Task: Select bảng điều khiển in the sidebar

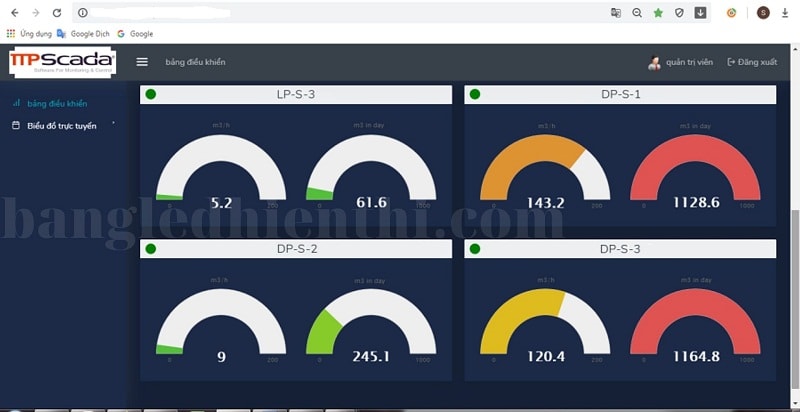Action: pyautogui.click(x=57, y=103)
